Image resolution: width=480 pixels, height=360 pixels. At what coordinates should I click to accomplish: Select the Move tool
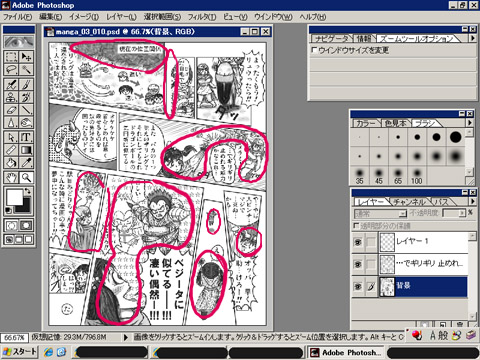(26, 57)
